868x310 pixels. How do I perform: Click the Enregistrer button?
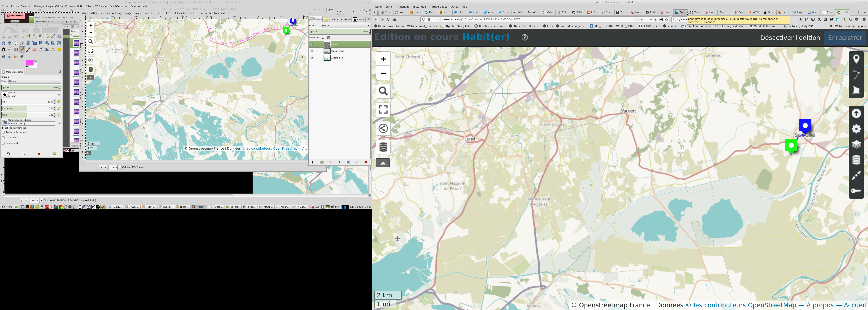point(845,38)
